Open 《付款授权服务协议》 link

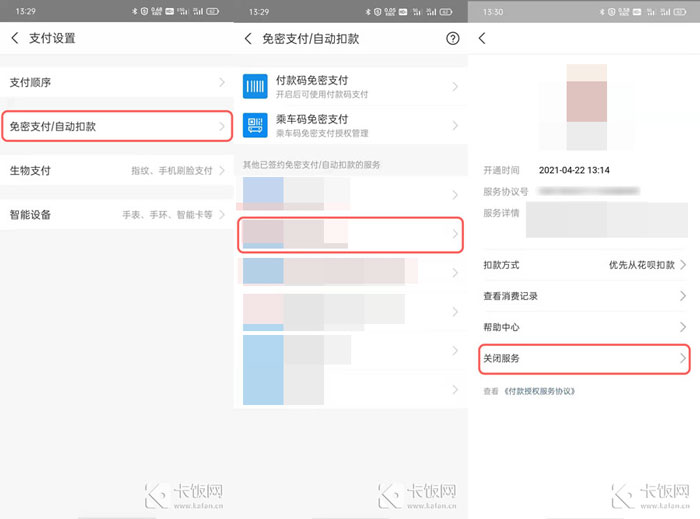(x=539, y=391)
